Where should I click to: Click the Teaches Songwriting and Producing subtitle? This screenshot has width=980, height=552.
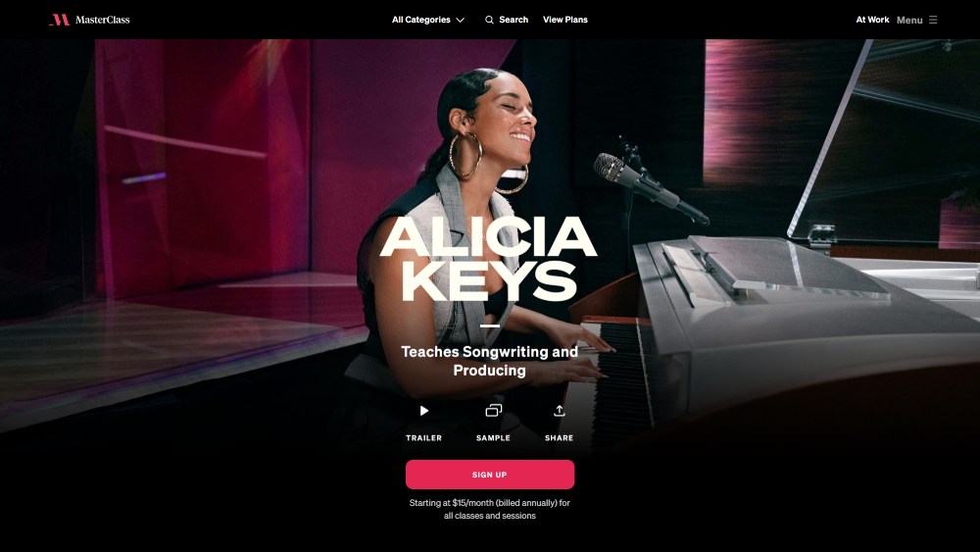coord(489,361)
